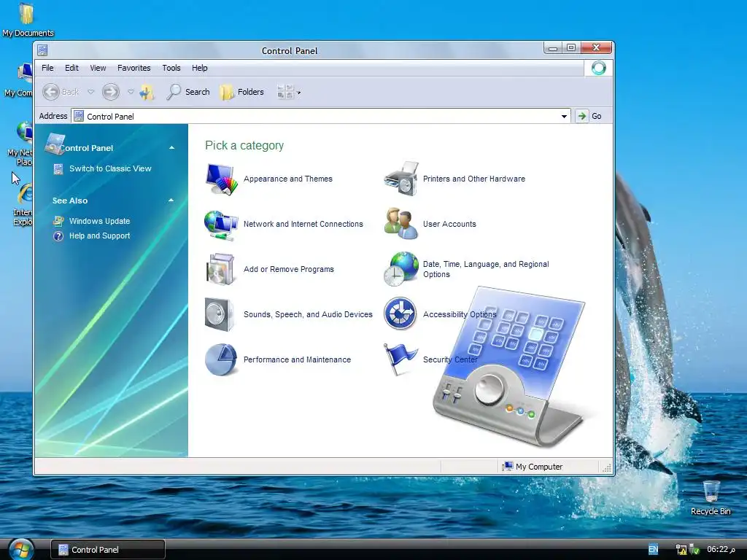Click the Search magnifier toolbar button

pyautogui.click(x=188, y=92)
